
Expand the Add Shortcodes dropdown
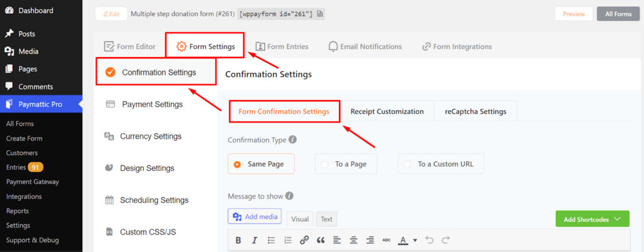592,219
